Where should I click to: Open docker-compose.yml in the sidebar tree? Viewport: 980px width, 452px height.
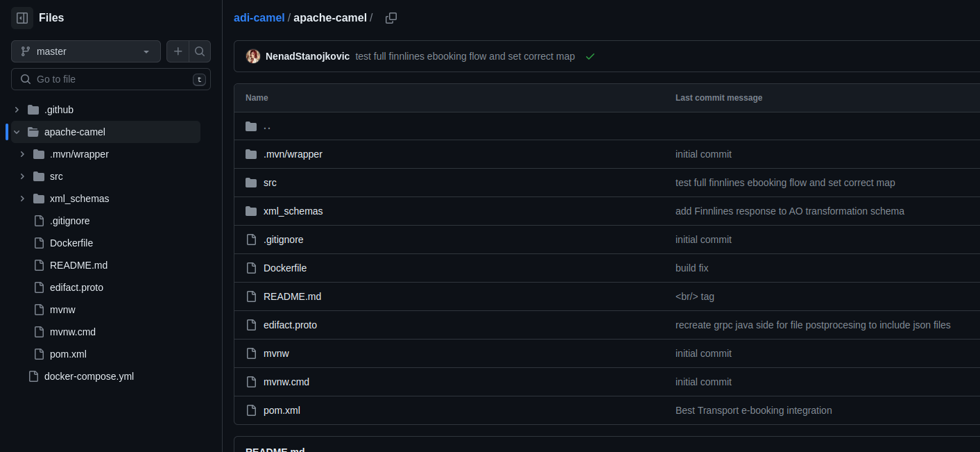[x=89, y=376]
